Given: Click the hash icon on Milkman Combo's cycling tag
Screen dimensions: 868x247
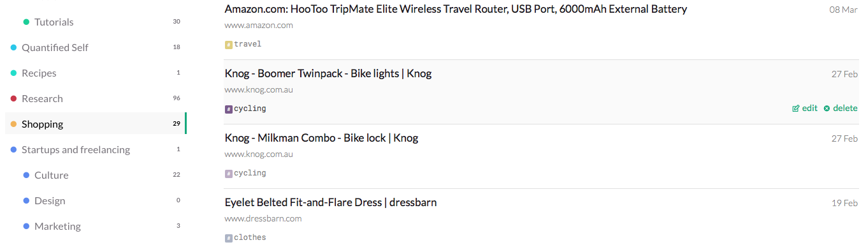Looking at the screenshot, I should pyautogui.click(x=228, y=174).
